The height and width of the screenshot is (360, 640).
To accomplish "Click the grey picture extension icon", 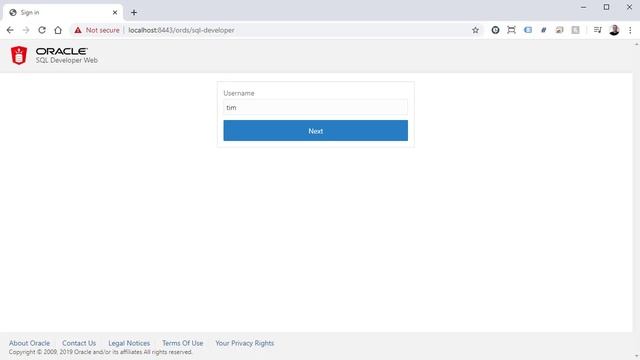I will 560,30.
